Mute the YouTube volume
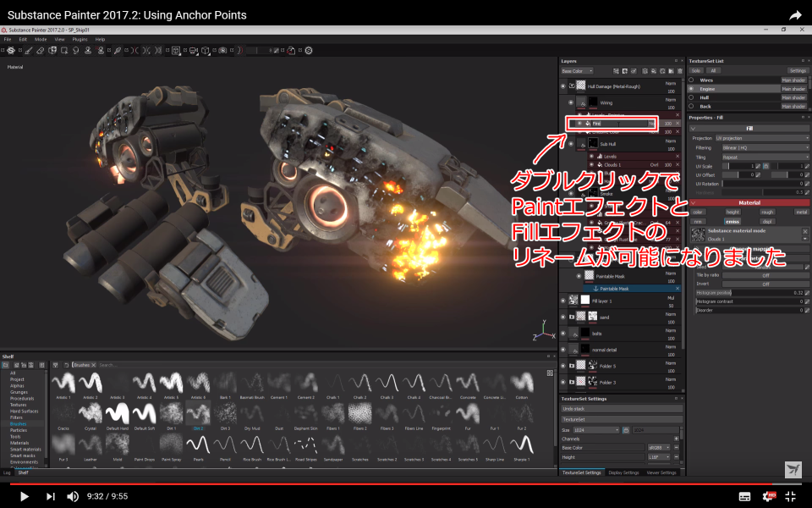 tap(73, 496)
